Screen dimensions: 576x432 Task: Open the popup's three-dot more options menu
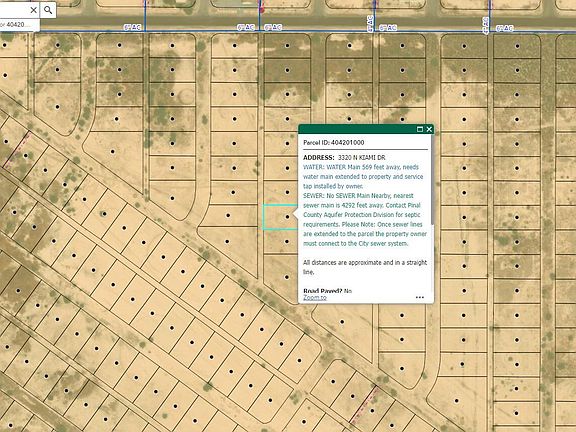[x=420, y=297]
